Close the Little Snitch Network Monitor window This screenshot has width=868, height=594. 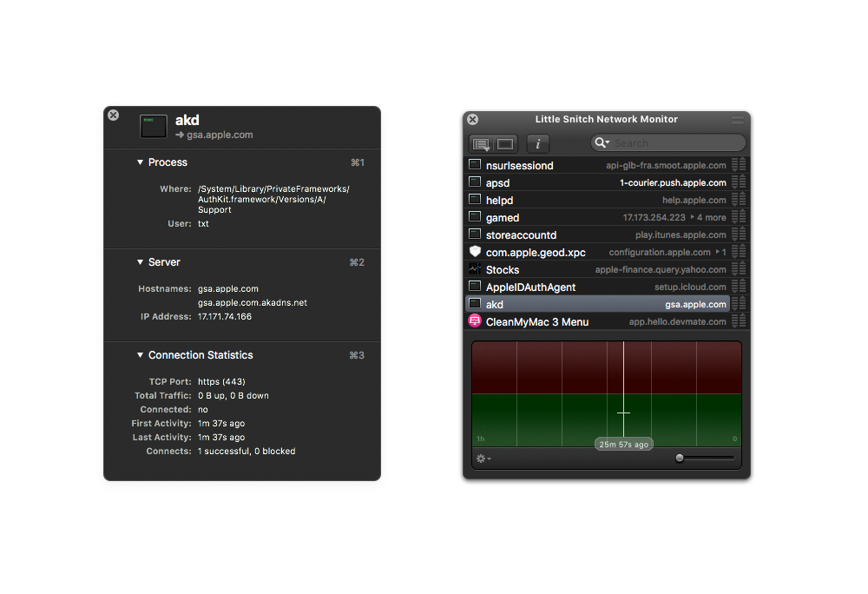[x=473, y=119]
